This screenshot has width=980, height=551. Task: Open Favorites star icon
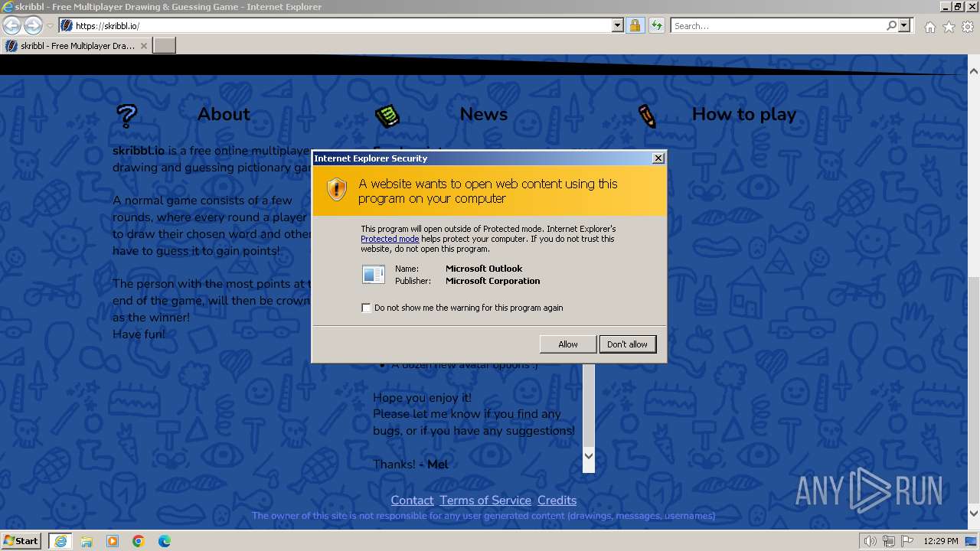(949, 27)
